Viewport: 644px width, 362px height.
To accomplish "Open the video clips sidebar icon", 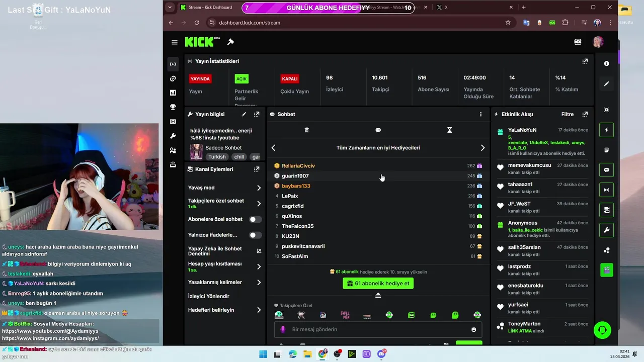I will 173,122.
